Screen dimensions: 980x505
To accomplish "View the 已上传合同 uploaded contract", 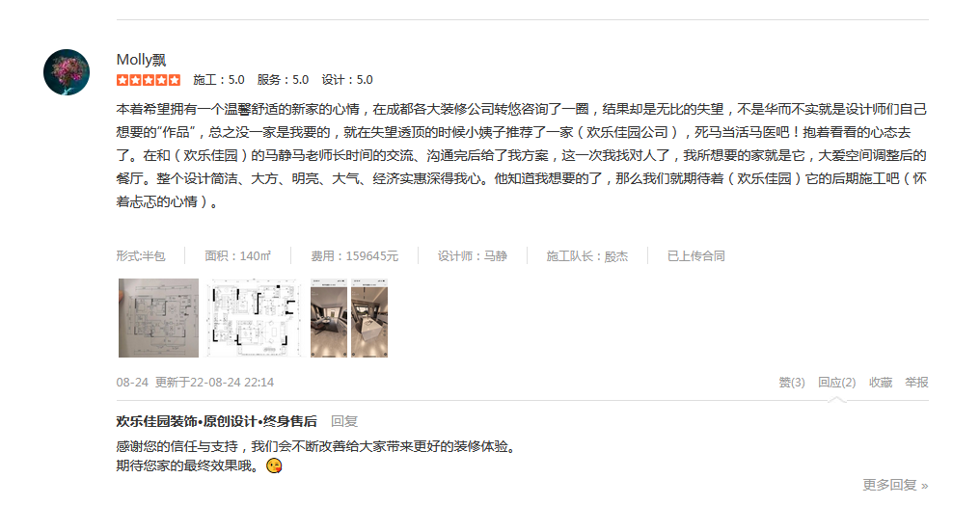I will click(696, 256).
